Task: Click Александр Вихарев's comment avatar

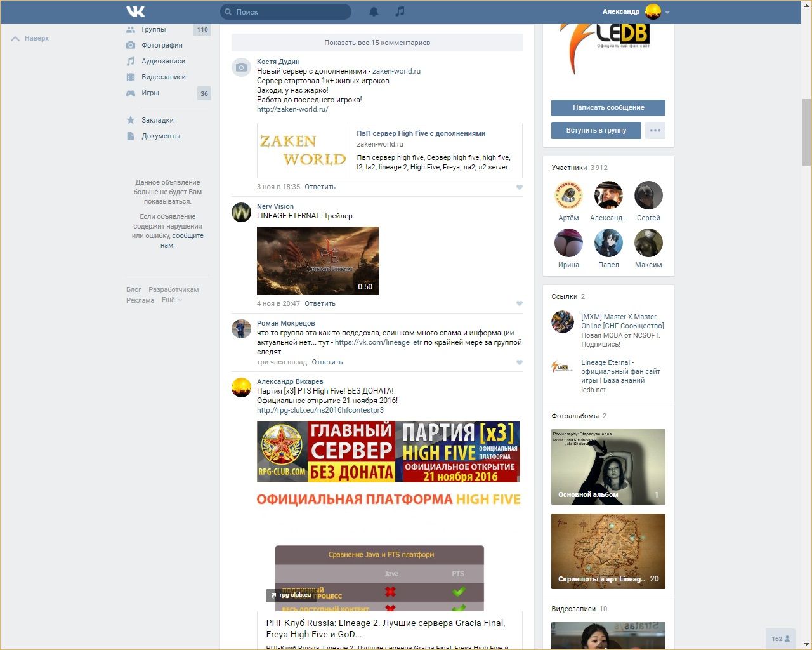Action: (x=241, y=387)
